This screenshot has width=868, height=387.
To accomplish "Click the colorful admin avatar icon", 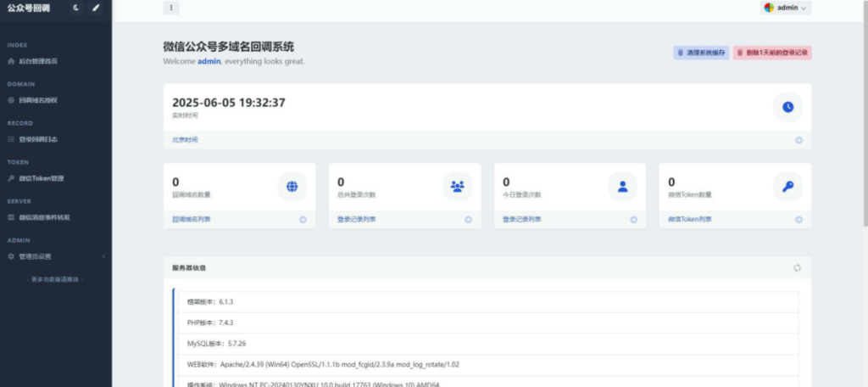I will (769, 8).
